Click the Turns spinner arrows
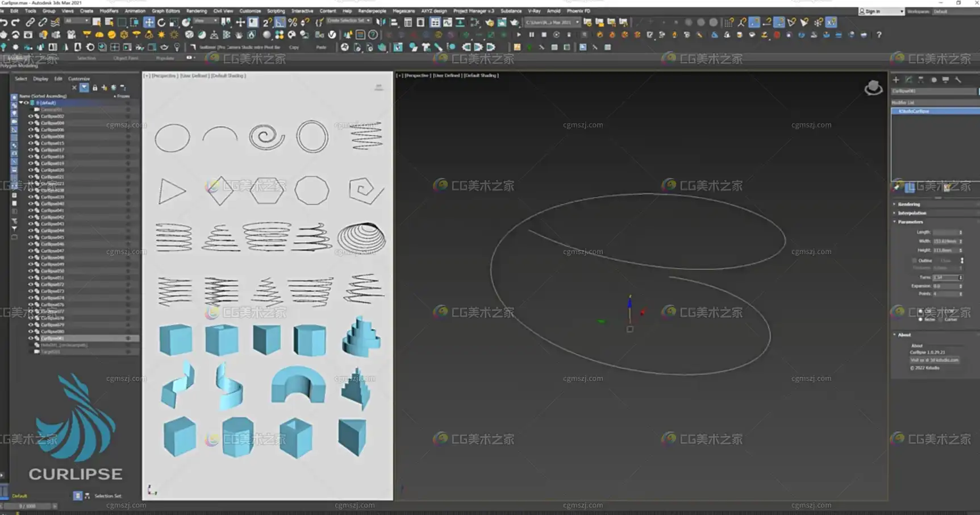980x515 pixels. 961,277
